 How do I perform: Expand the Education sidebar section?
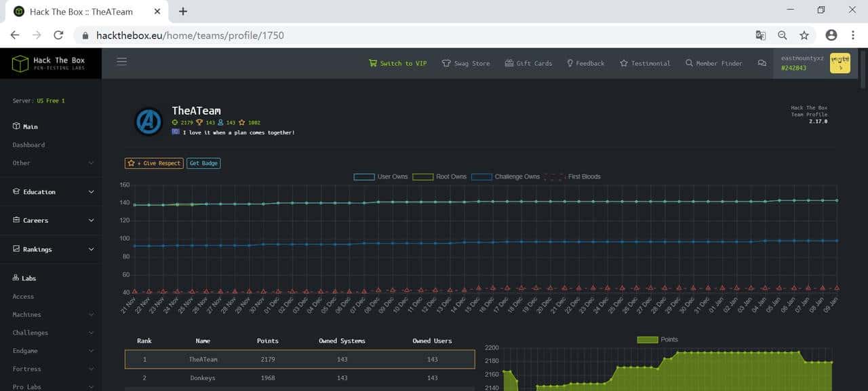[54, 192]
